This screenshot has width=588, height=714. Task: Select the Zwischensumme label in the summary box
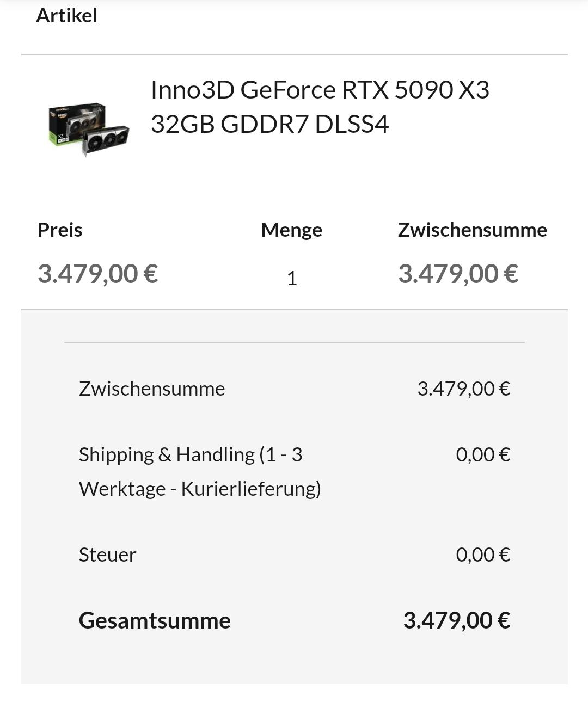point(151,389)
